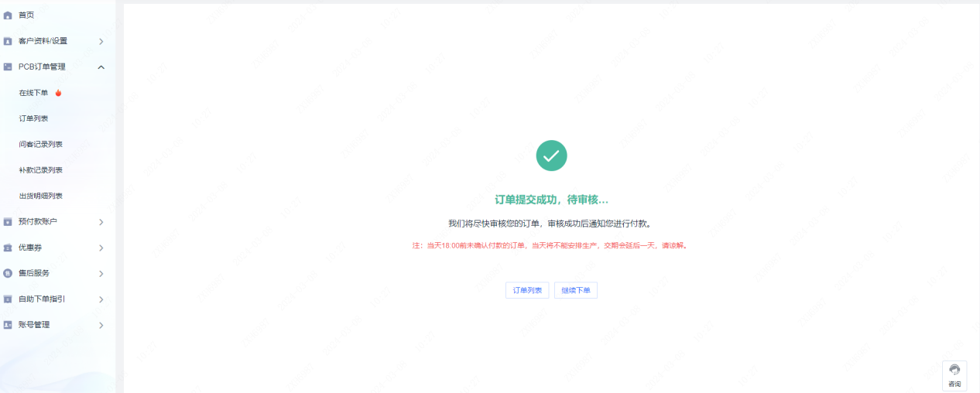Click the 预付款账户 sidebar icon

pyautogui.click(x=8, y=222)
